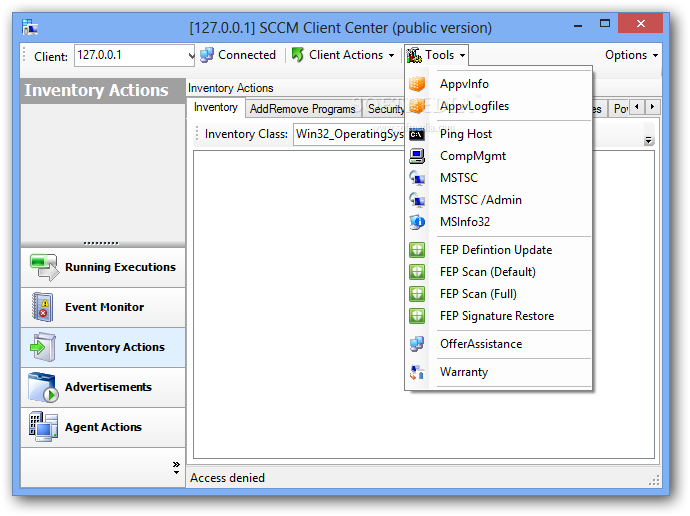Image resolution: width=690 pixels, height=516 pixels.
Task: Click the FEP Scan (Full) shield icon
Action: coord(417,294)
